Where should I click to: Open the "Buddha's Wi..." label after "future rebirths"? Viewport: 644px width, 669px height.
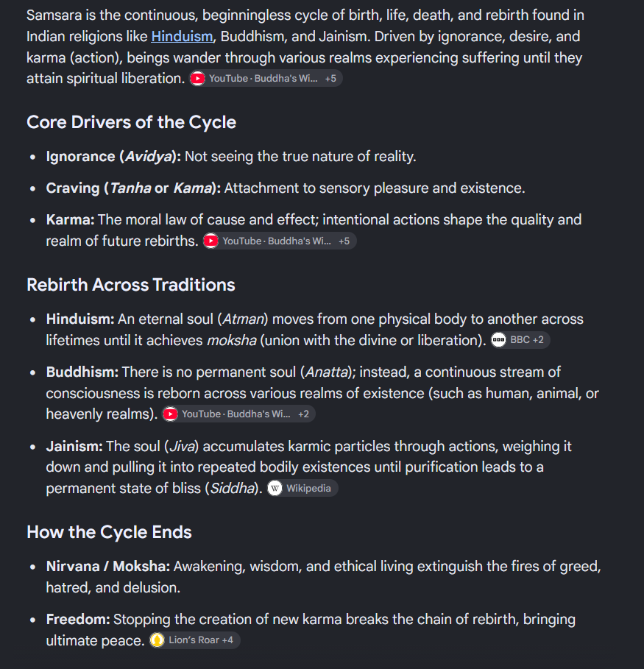(x=299, y=241)
